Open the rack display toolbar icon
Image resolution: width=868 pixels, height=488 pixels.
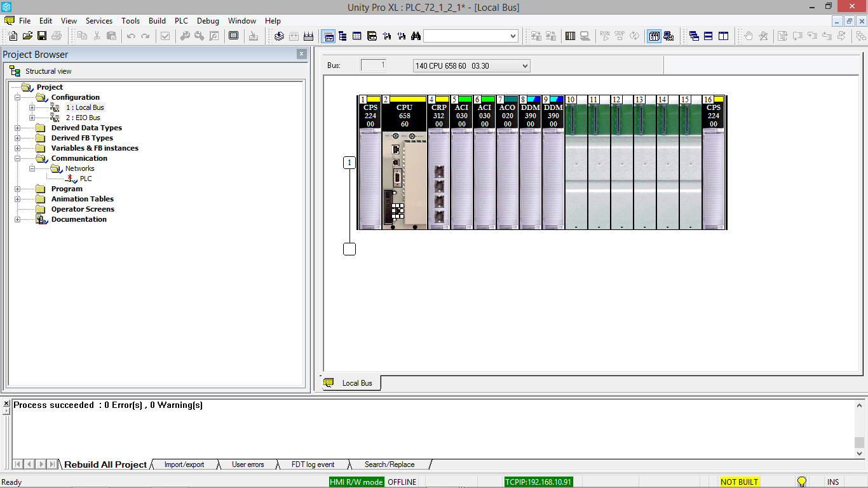tap(654, 36)
